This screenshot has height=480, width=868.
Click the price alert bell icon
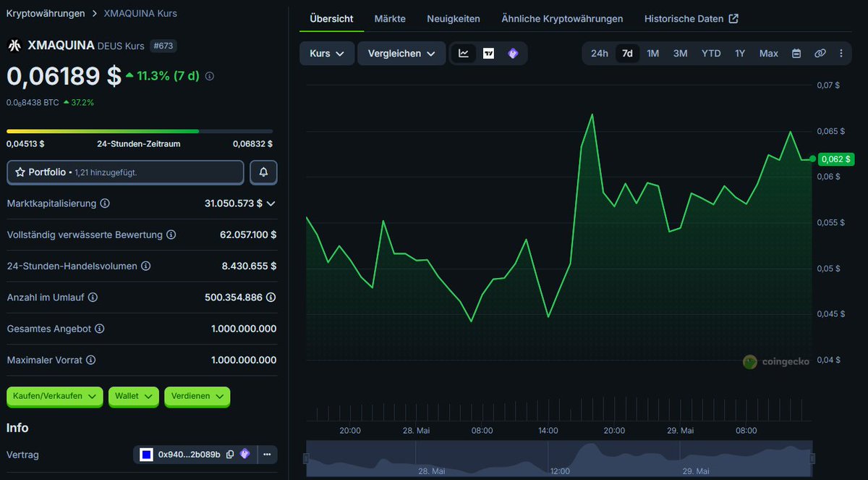[263, 172]
